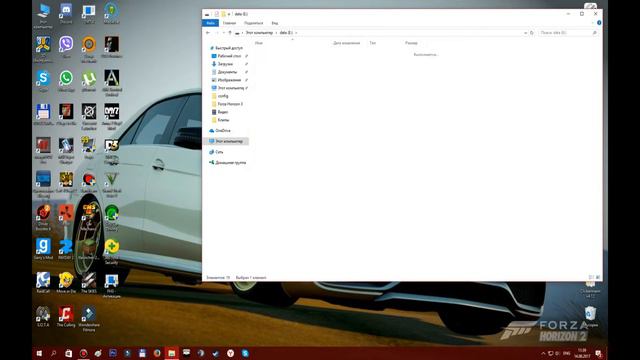The image size is (640, 360).
Task: Open Explorer help question-mark icon
Action: (599, 23)
